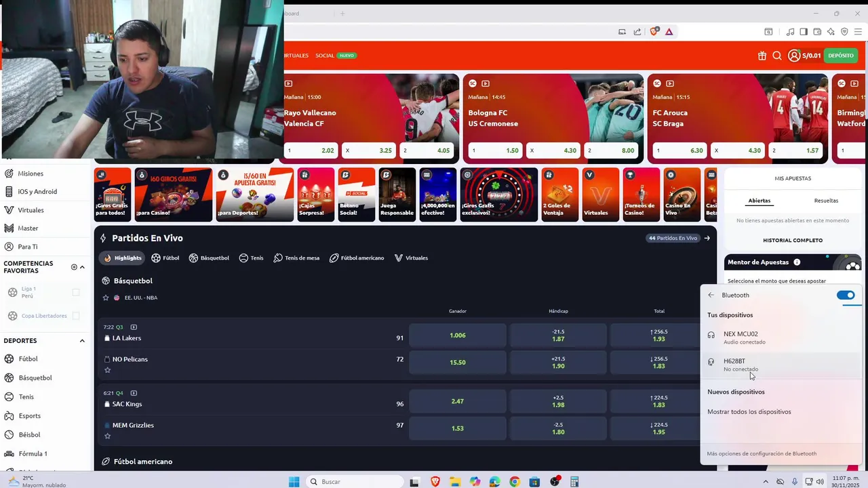This screenshot has height=488, width=868.
Task: Click the search magnifier icon in the Betano header
Action: point(777,56)
